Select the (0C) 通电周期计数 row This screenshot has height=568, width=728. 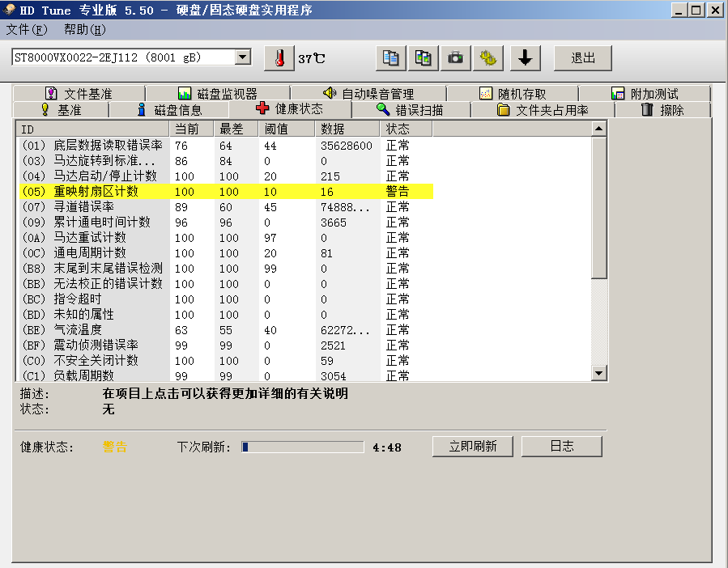(x=226, y=253)
